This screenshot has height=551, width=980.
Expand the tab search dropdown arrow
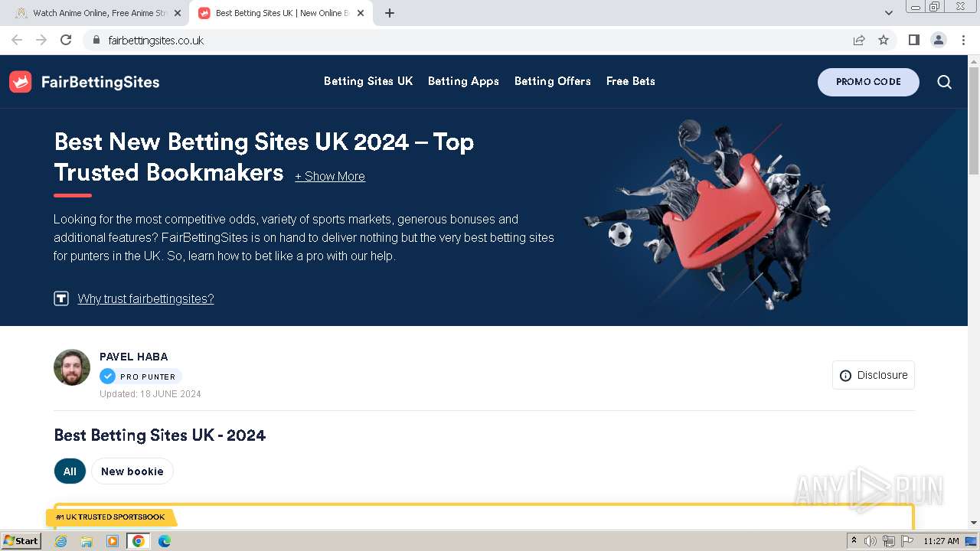tap(889, 13)
